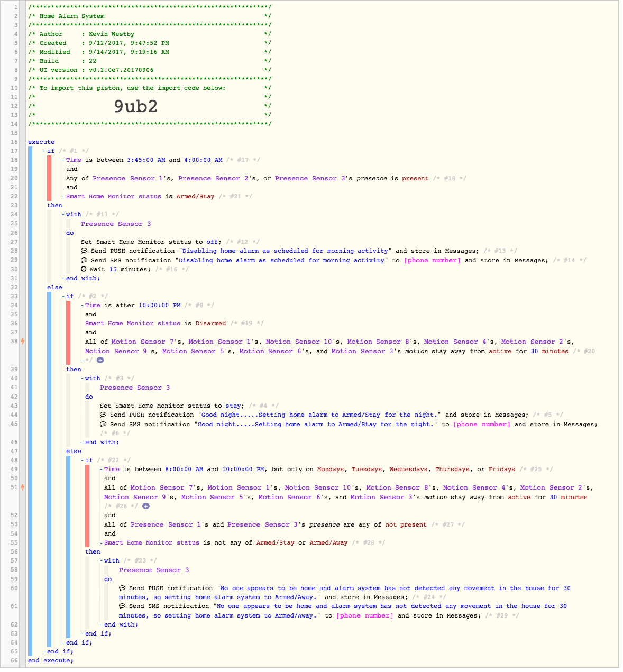Click speech bubble icon of 'Good night' PUSH notification
Image resolution: width=623 pixels, height=672 pixels.
103,415
